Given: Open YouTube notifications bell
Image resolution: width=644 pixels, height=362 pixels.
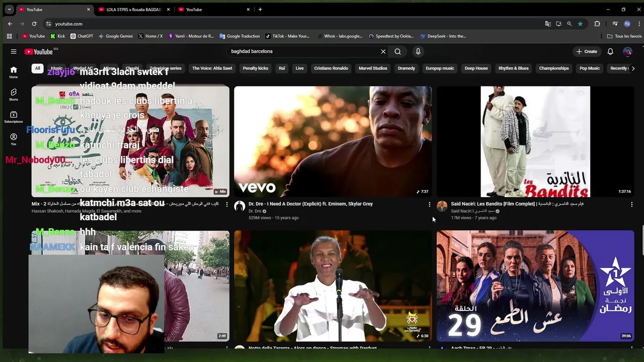Looking at the screenshot, I should coord(610,51).
